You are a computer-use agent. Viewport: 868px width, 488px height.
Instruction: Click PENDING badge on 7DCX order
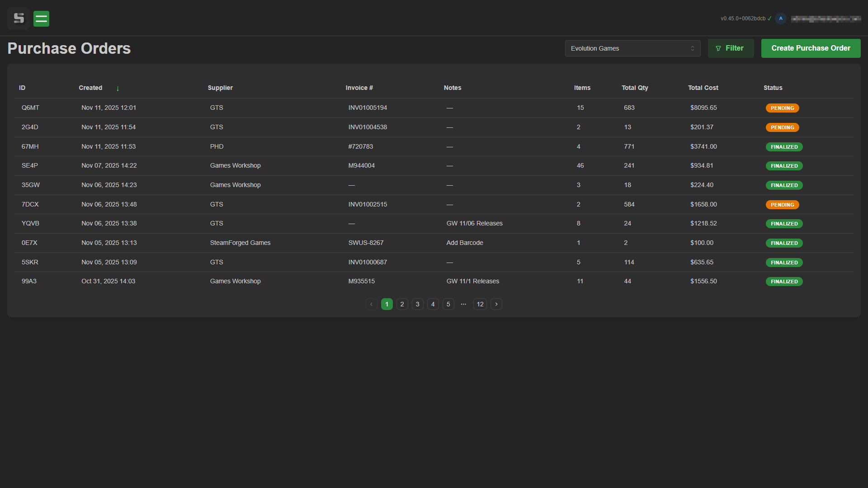(x=782, y=205)
